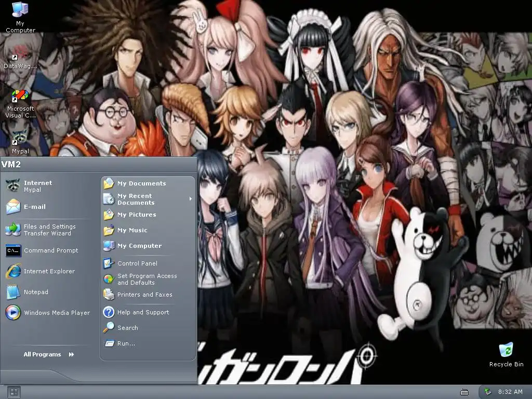Screen dimensions: 532x399
Task: Expand All Programs with the arrow
Action: click(71, 354)
